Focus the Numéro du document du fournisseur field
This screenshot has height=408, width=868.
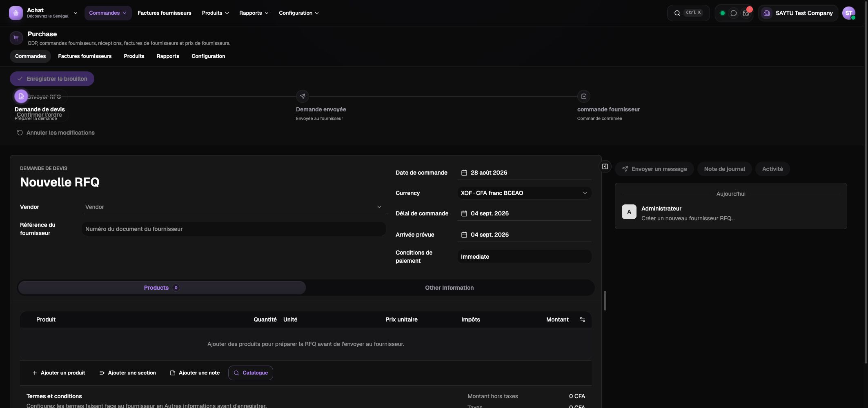(x=234, y=229)
